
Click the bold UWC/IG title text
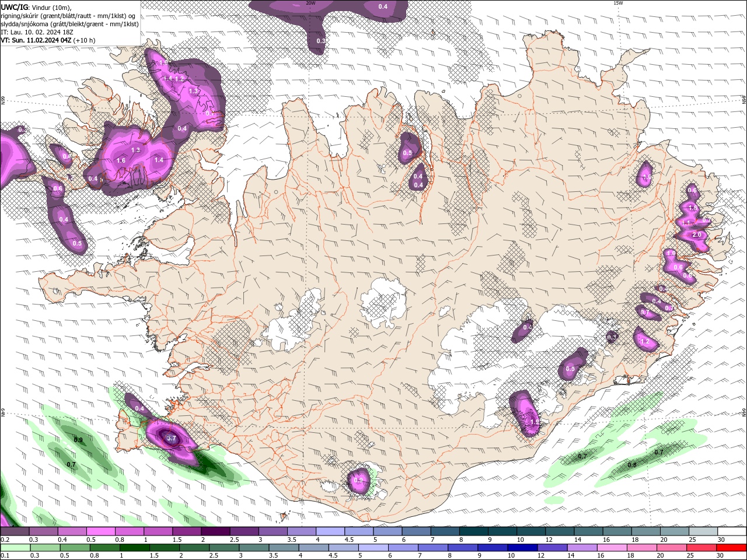pos(14,7)
